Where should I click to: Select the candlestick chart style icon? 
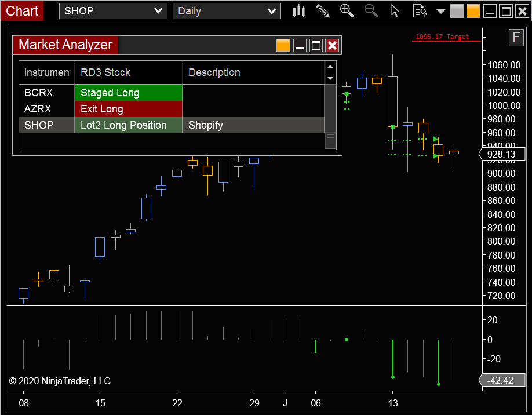click(x=298, y=10)
